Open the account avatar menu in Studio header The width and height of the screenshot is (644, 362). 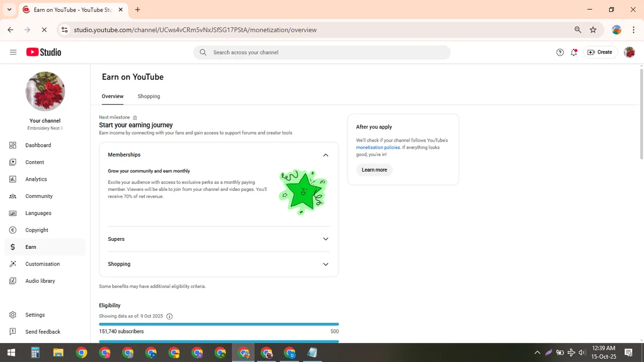click(x=630, y=52)
